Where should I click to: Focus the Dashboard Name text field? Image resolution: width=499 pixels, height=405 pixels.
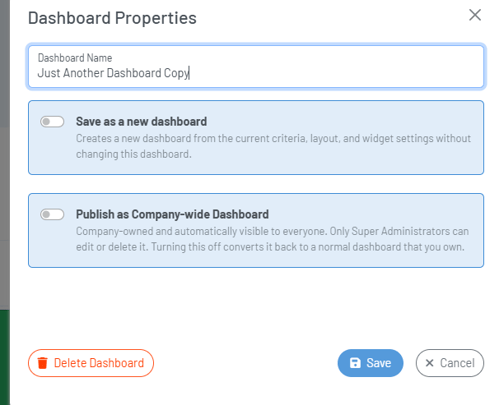(256, 67)
